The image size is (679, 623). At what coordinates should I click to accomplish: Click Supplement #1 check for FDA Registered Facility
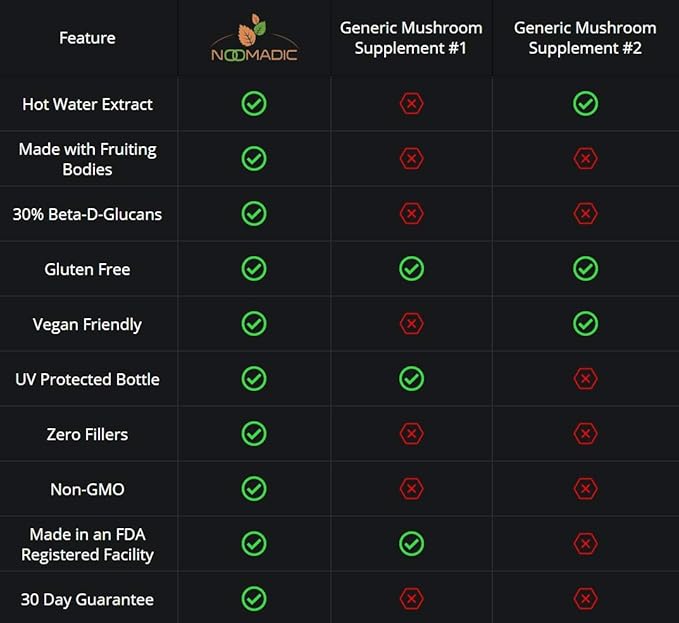click(411, 544)
